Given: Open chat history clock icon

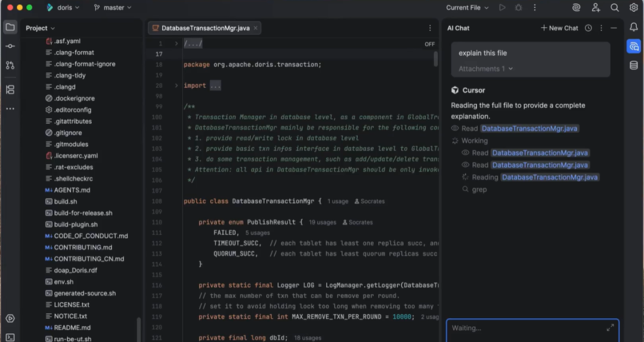Looking at the screenshot, I should coord(589,28).
